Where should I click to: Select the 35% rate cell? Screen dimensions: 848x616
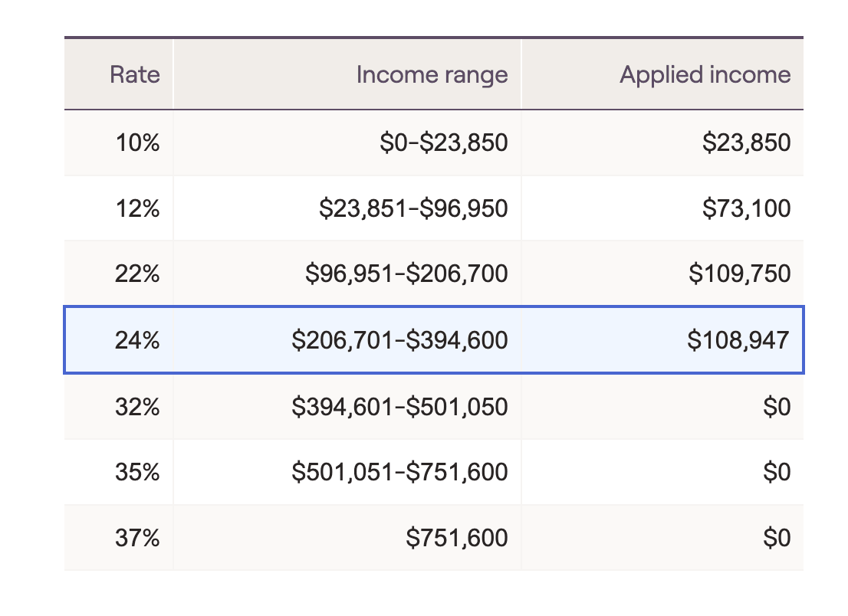137,472
